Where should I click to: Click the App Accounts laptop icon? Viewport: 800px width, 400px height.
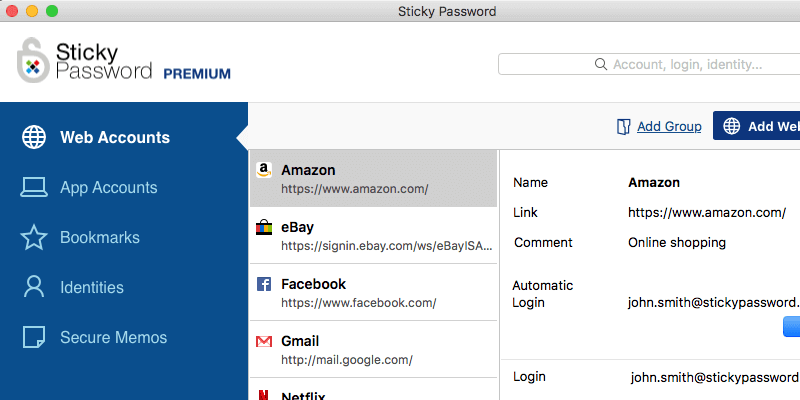click(x=34, y=188)
